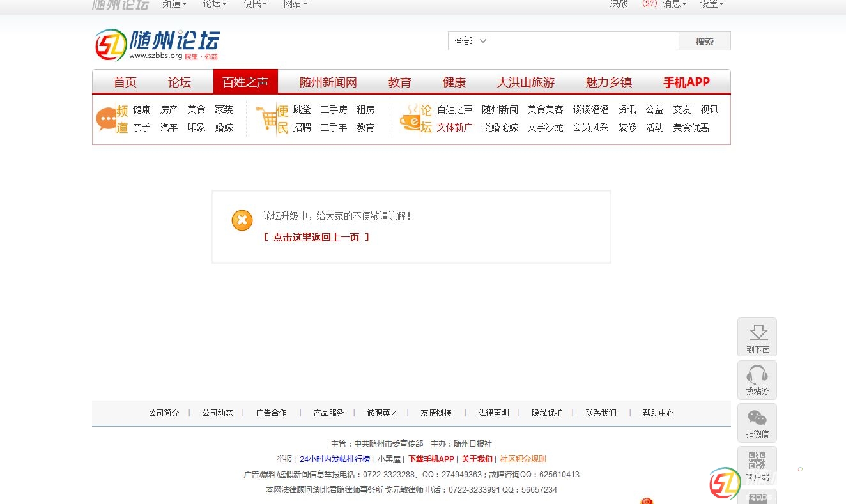Click the 到下面 scroll-down arrow icon

[757, 332]
